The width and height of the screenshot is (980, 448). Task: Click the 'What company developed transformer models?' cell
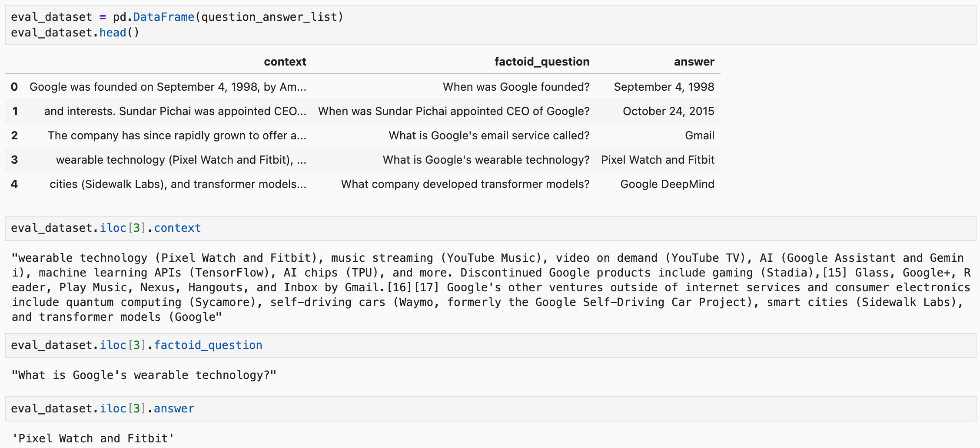click(x=465, y=184)
